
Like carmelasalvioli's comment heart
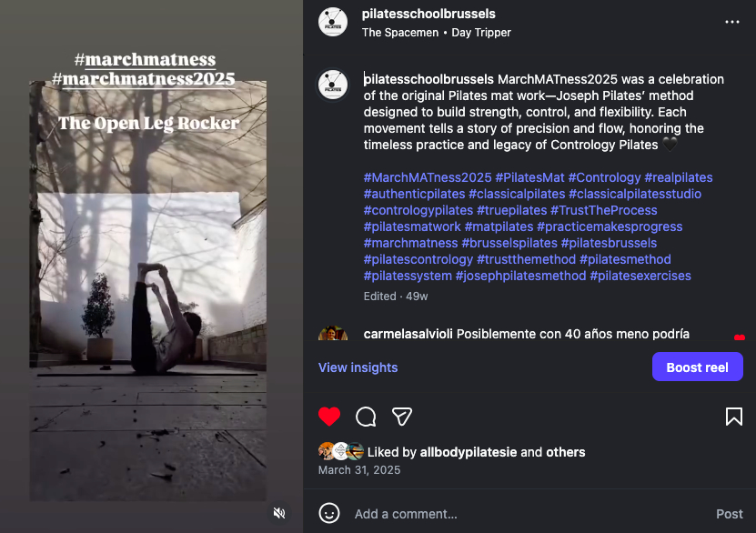point(739,337)
